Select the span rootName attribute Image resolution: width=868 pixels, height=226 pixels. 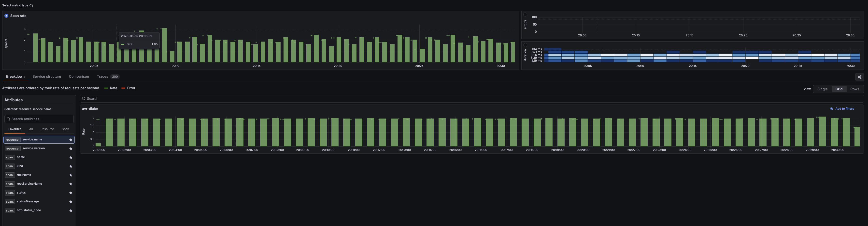tap(39, 175)
